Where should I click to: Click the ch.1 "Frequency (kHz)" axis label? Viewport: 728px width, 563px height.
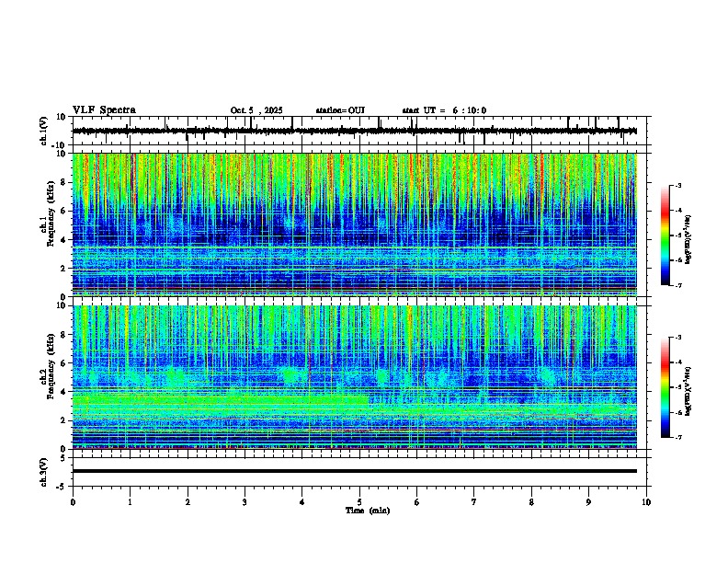click(x=51, y=214)
